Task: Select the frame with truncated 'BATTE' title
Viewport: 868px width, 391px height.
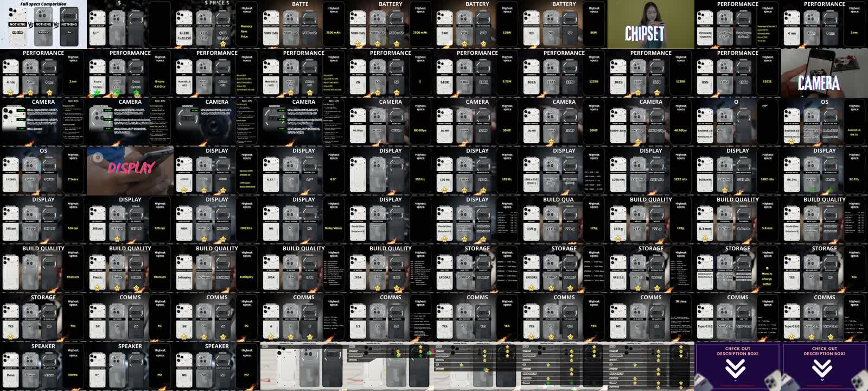Action: (304, 24)
